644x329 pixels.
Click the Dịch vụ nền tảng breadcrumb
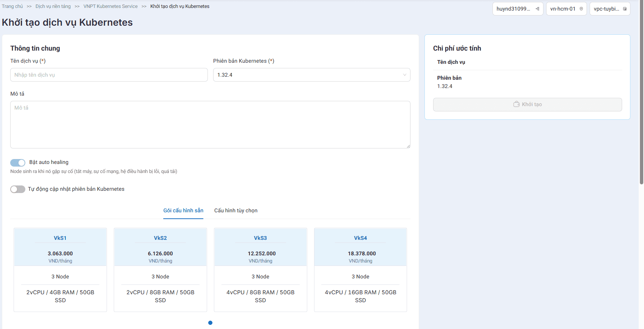[53, 6]
